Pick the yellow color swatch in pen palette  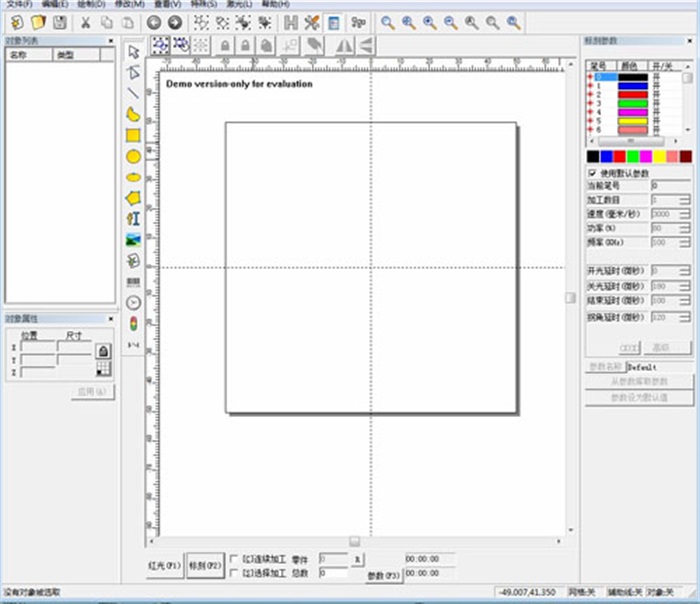click(x=659, y=156)
